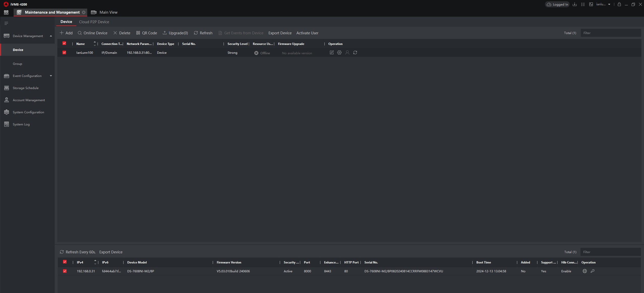Open the control panel grid icon
Viewport: 644px width, 293px height.
[x=6, y=12]
